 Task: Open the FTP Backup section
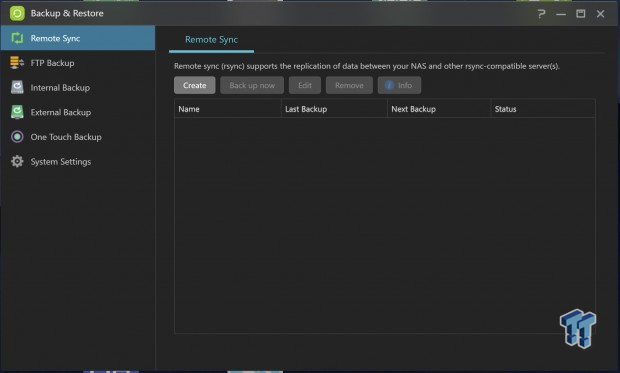coord(78,63)
